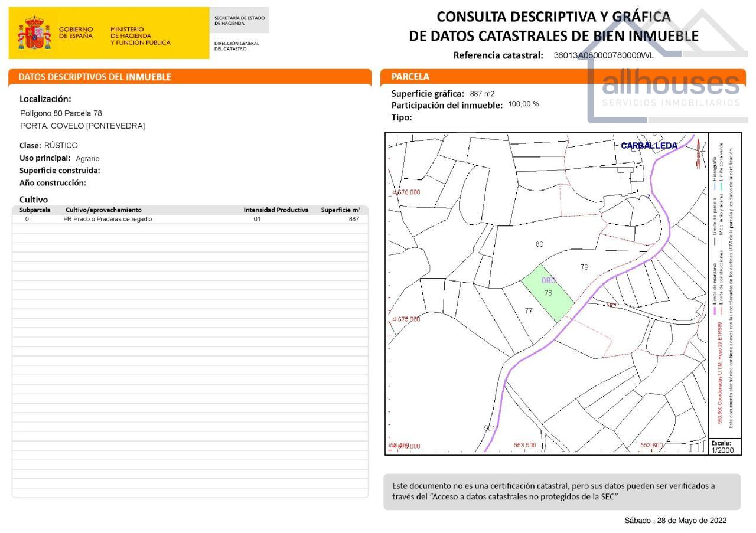Click the CARBALLEDA place label on the map

tap(650, 144)
